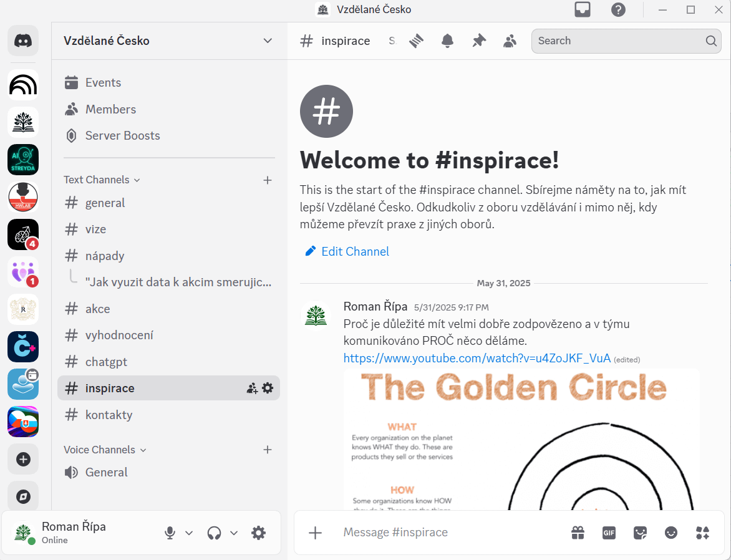Viewport: 731px width, 560px height.
Task: Open Discover servers compass icon
Action: click(23, 496)
